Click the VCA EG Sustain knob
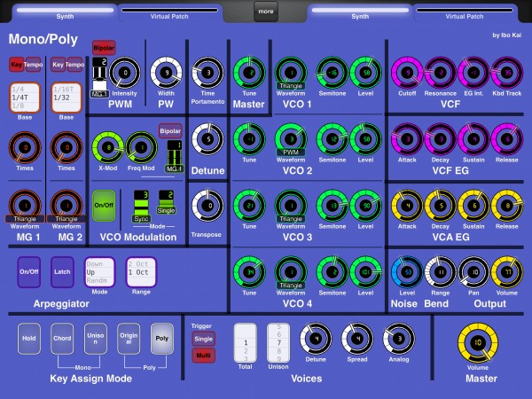 tap(473, 206)
